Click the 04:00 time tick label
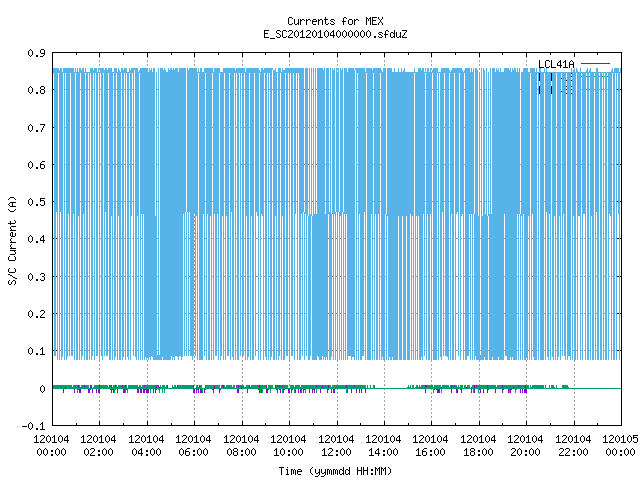The image size is (640, 480). pyautogui.click(x=146, y=452)
